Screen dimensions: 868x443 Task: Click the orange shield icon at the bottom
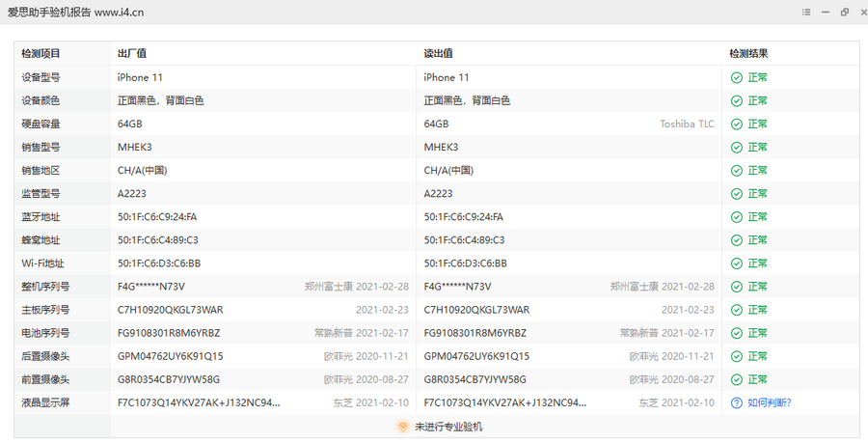click(x=403, y=426)
